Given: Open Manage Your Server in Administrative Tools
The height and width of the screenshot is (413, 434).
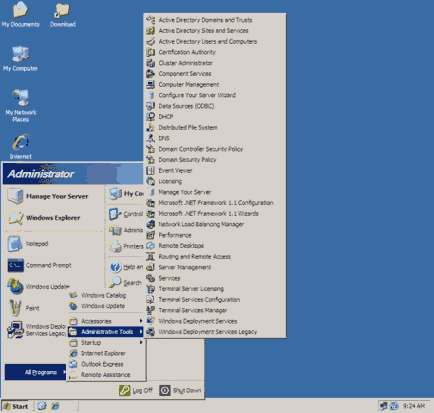Looking at the screenshot, I should [x=215, y=192].
